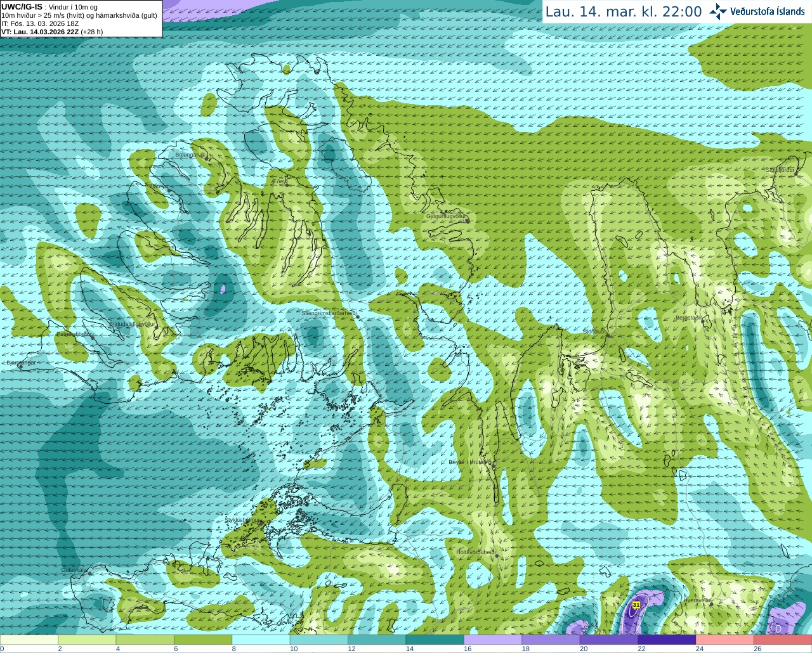Select the 24–26 m/s pink legend swatch

click(x=726, y=640)
